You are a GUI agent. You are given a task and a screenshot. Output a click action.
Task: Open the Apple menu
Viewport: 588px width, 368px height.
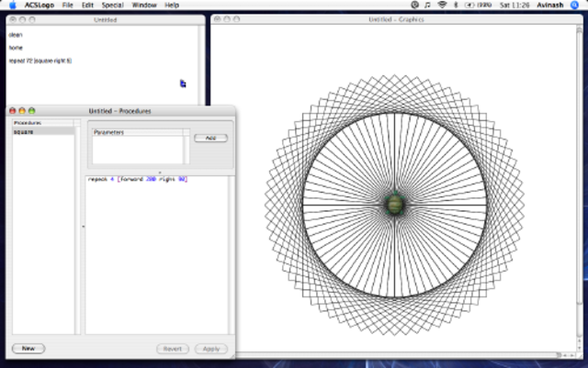[12, 5]
